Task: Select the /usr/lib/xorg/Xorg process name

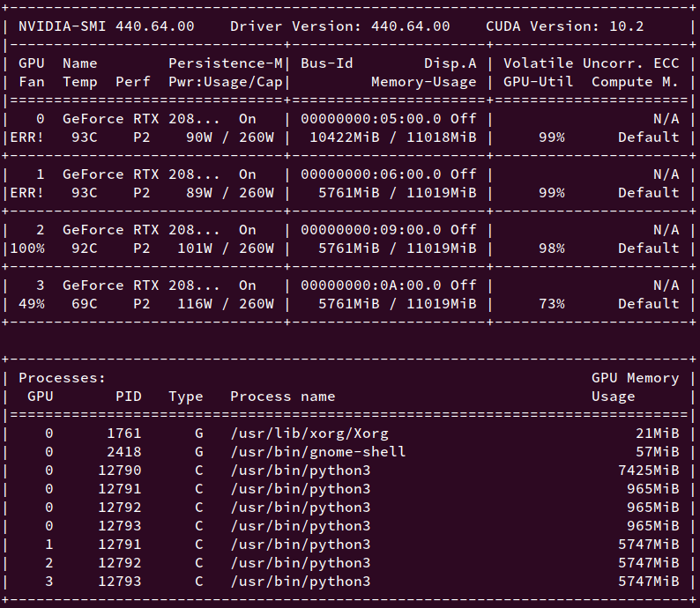Action: [309, 434]
